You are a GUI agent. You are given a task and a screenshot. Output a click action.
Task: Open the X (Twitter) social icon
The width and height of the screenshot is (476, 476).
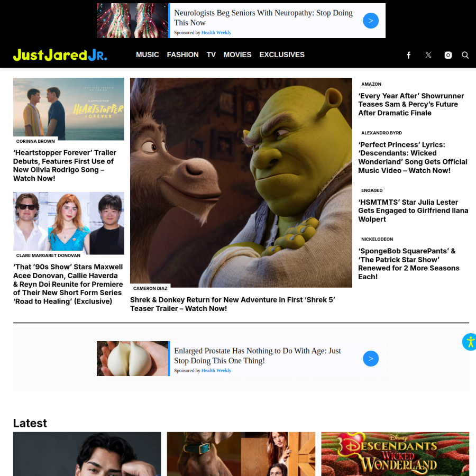428,55
